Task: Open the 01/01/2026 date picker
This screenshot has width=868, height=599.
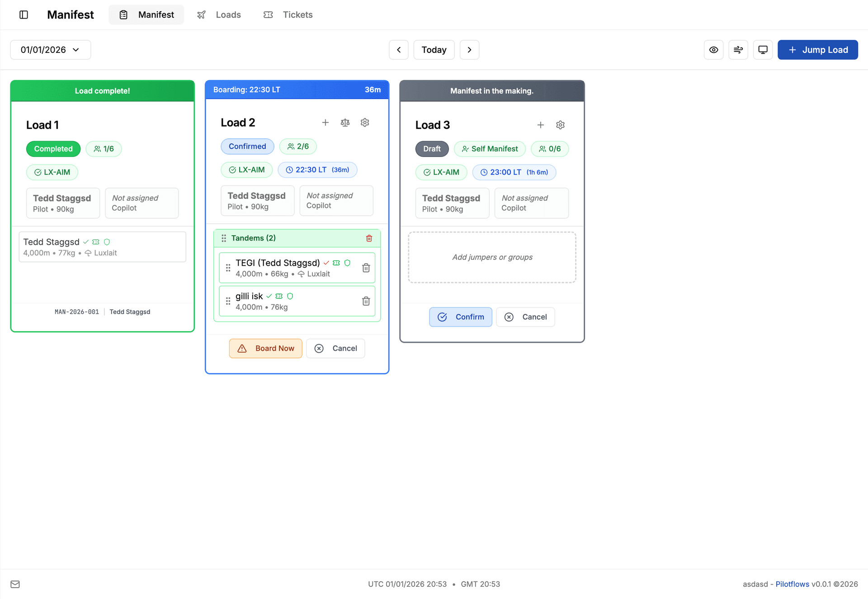Action: tap(50, 50)
